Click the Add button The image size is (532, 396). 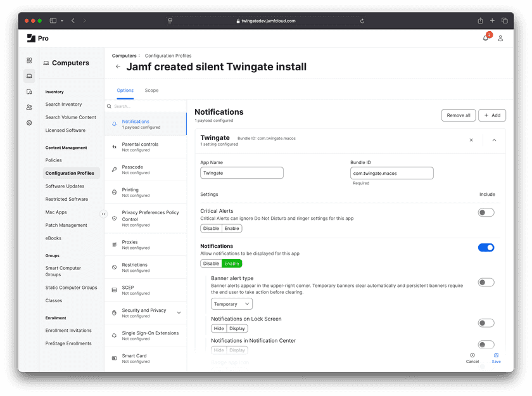pos(492,115)
